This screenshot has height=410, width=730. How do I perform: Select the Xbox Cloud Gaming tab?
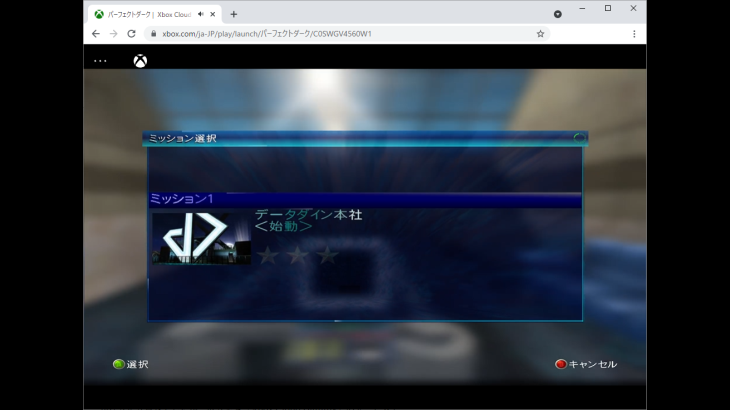(150, 14)
